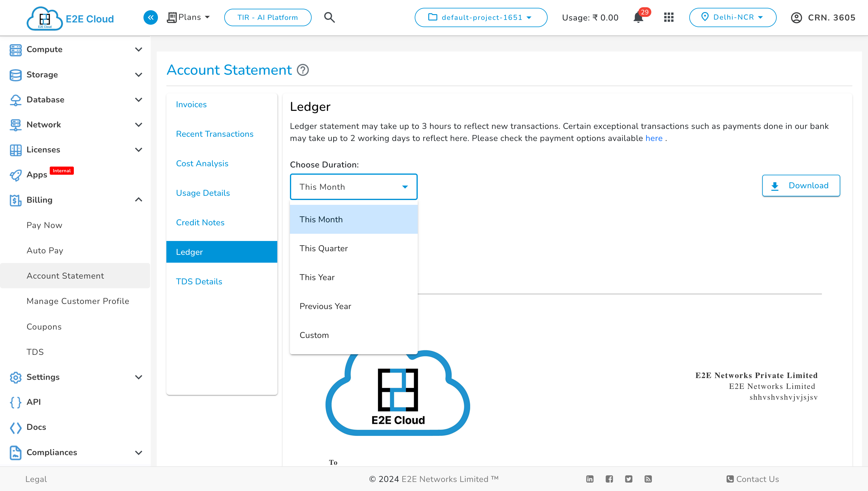
Task: Click the phone icon beside Contact Us
Action: pos(730,479)
